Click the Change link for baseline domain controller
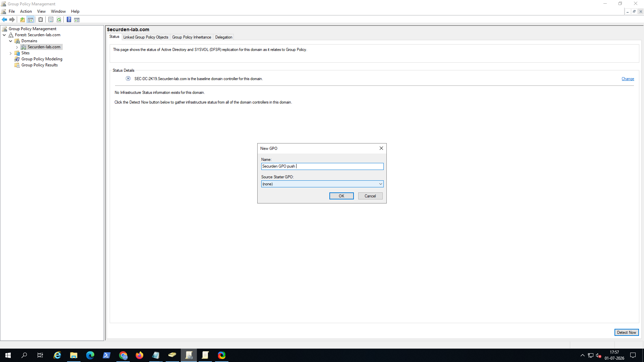 (x=628, y=79)
